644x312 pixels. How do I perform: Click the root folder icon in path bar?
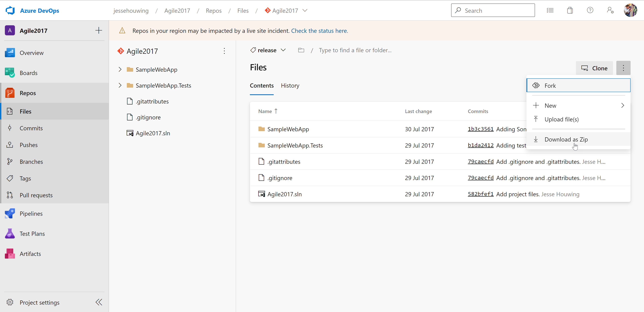(x=301, y=50)
